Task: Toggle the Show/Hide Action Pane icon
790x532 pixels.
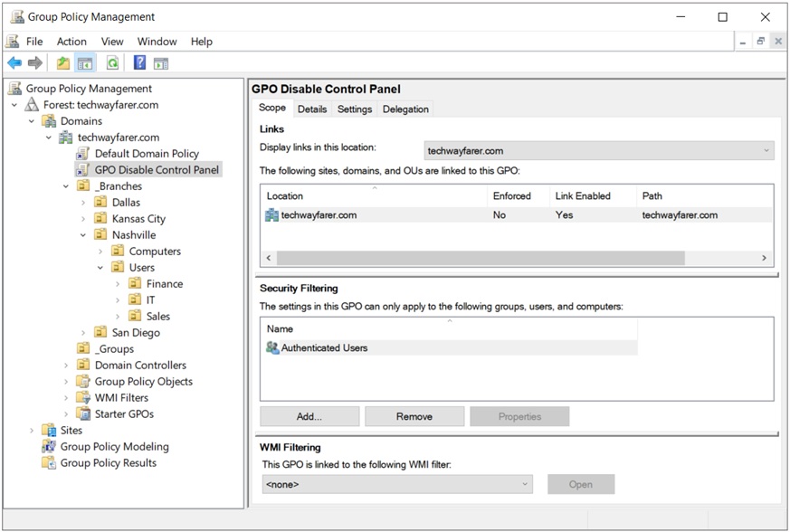Action: pyautogui.click(x=161, y=63)
